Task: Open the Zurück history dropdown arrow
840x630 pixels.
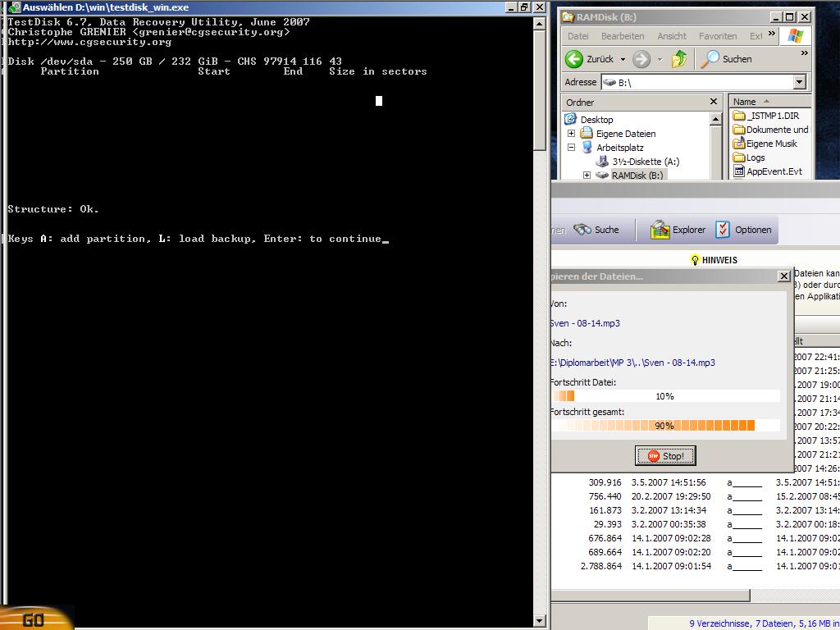Action: coord(623,59)
